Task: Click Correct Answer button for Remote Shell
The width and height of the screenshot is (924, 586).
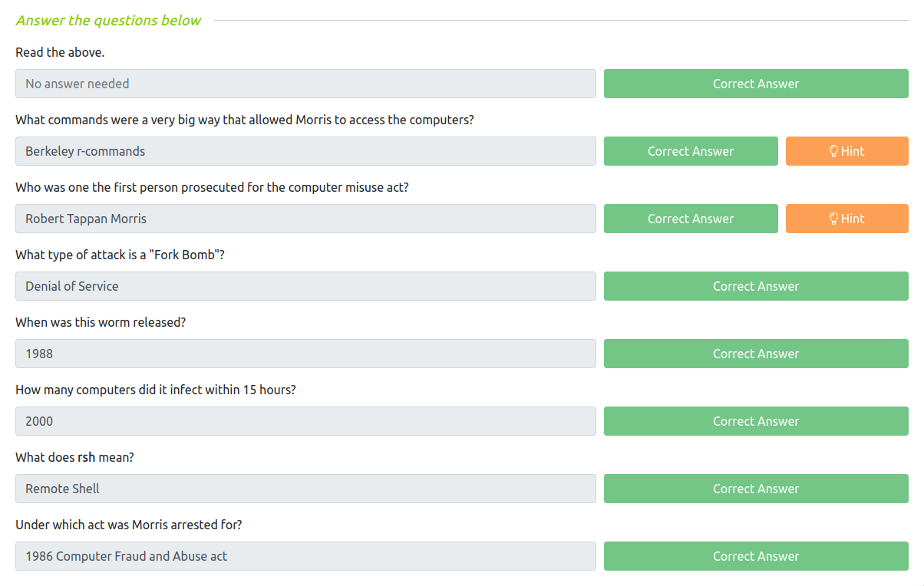Action: click(755, 489)
